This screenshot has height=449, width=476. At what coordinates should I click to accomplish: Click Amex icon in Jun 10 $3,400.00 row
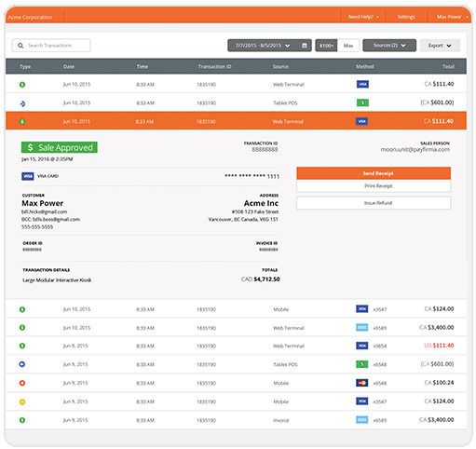click(x=361, y=327)
